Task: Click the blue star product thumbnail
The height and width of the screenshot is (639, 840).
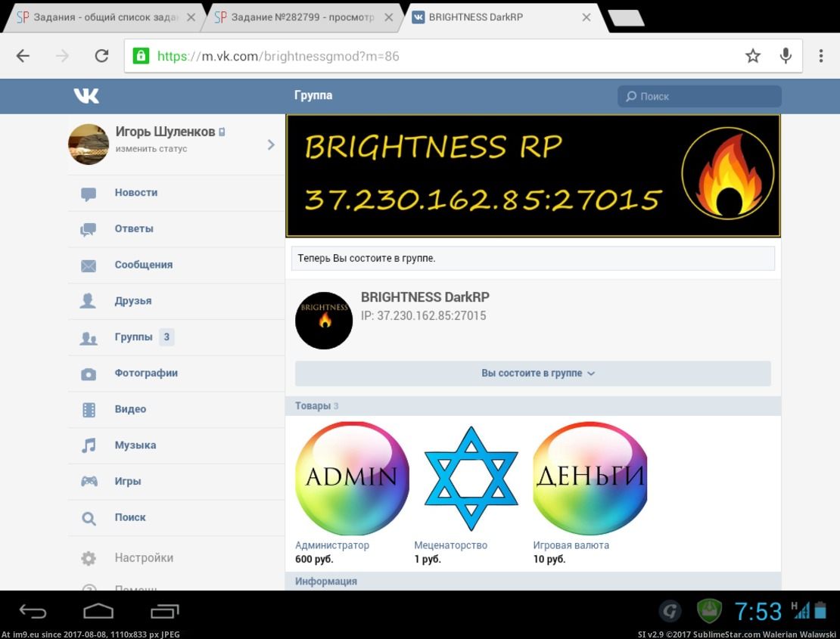Action: tap(471, 478)
